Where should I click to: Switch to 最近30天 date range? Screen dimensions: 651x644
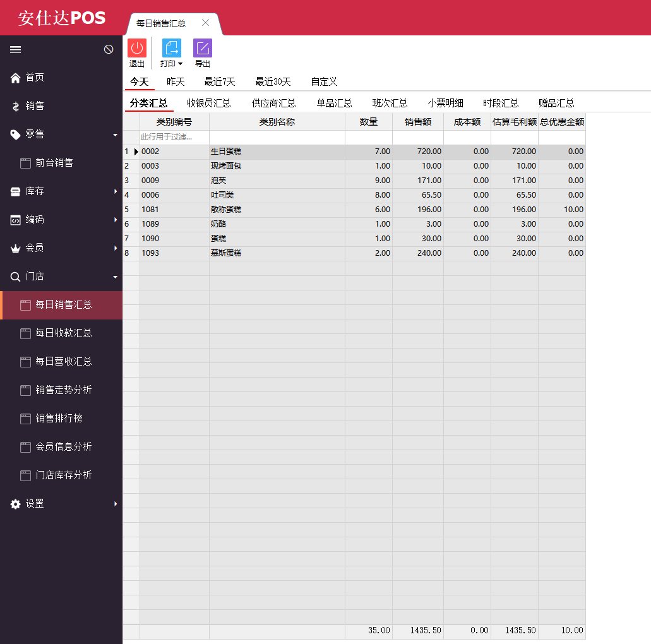(x=273, y=82)
